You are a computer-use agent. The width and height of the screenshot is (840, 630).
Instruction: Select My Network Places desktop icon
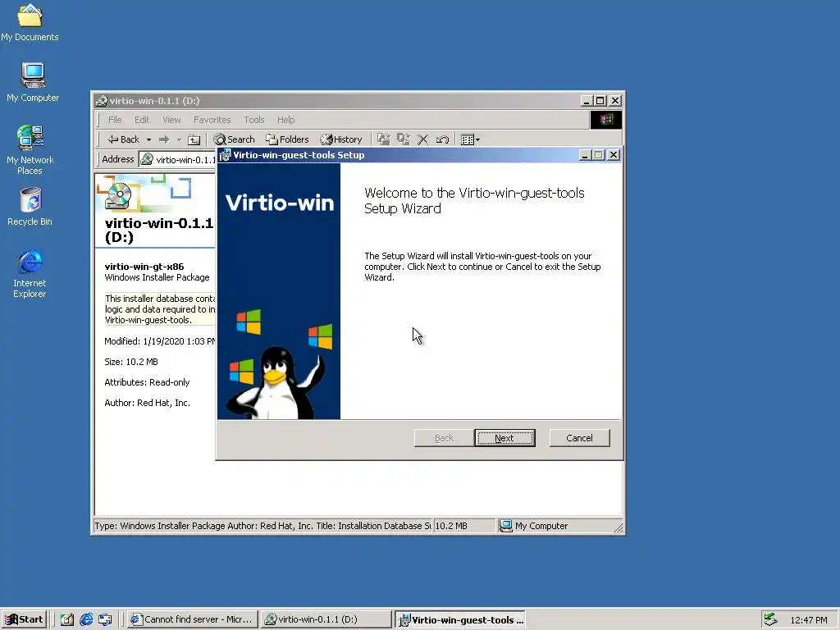30,150
